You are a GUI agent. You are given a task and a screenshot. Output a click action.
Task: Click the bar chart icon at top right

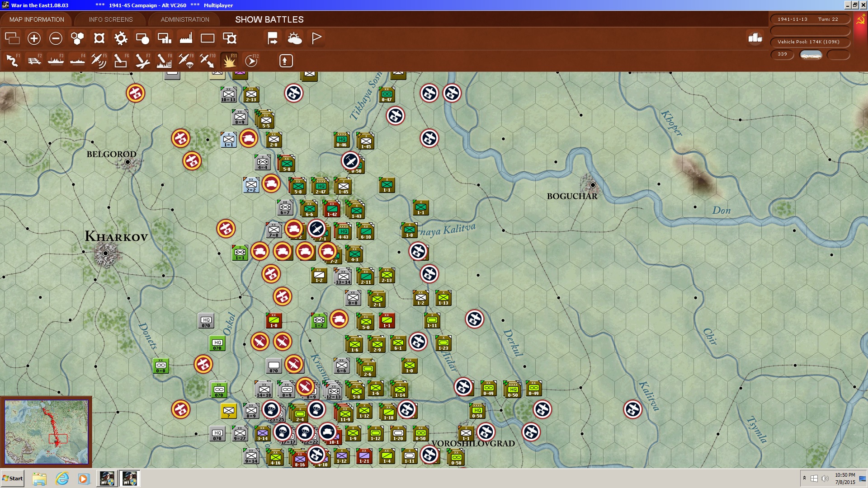pos(755,38)
